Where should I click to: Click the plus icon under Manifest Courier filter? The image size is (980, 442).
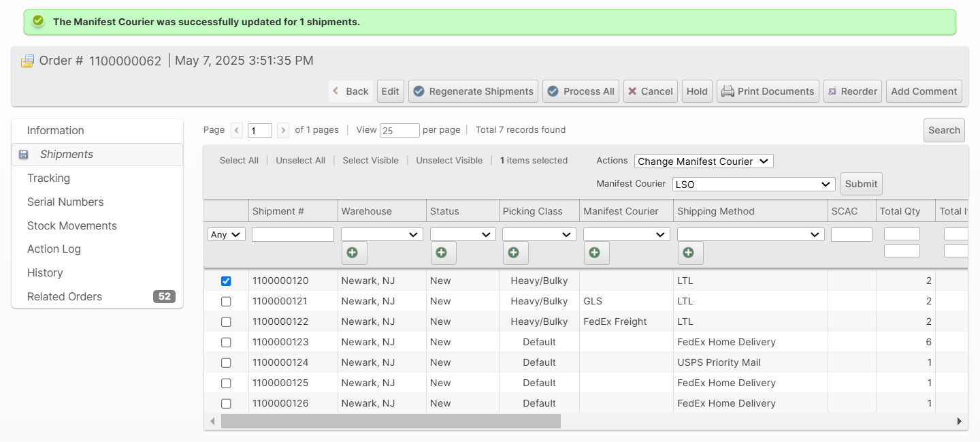click(x=596, y=253)
